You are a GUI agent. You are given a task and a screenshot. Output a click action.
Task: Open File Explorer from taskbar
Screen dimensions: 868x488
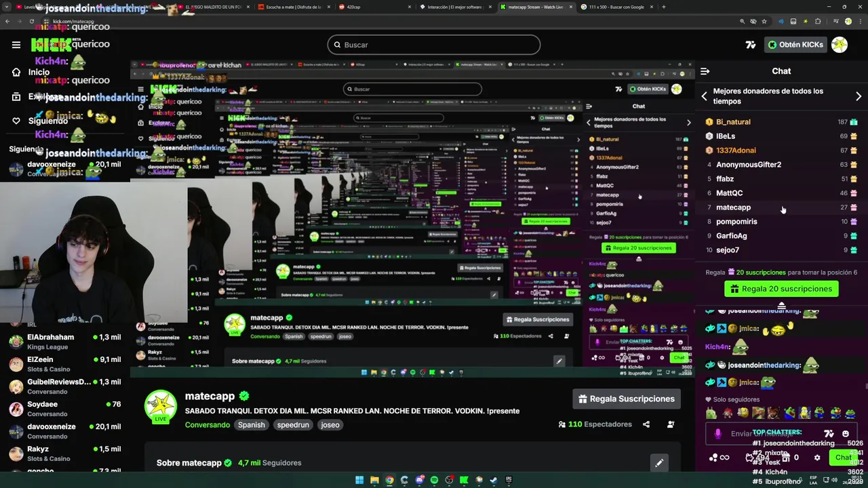coord(374,481)
